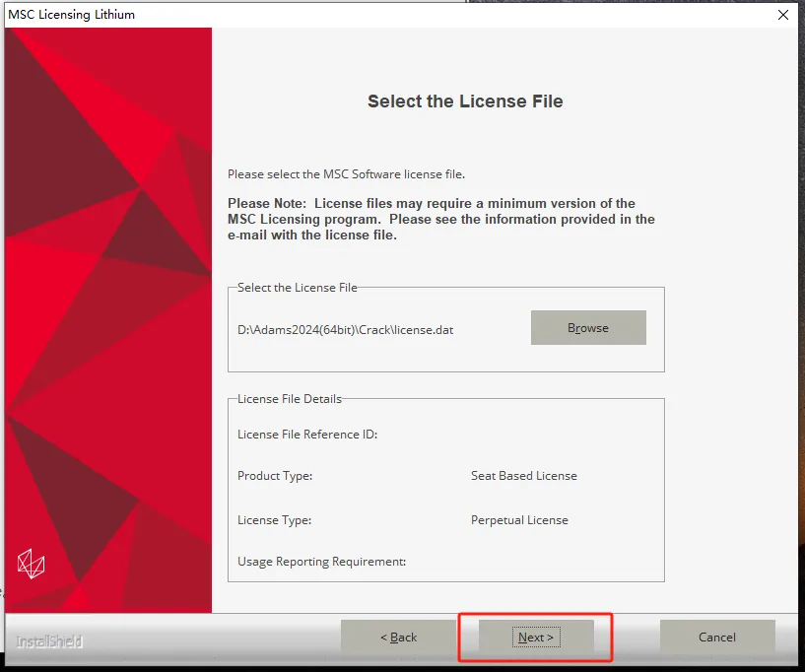Click the Hexagon logo on red panel

32,564
